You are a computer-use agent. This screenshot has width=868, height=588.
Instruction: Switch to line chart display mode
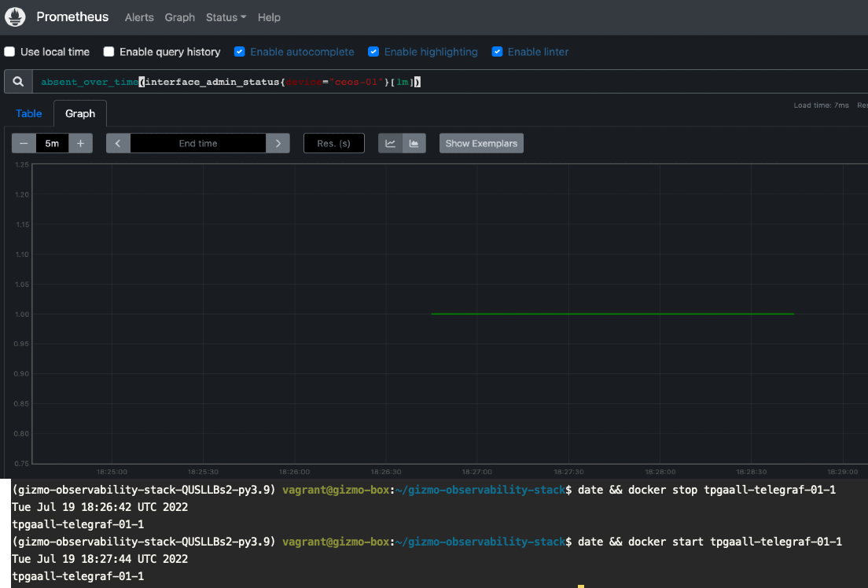390,143
